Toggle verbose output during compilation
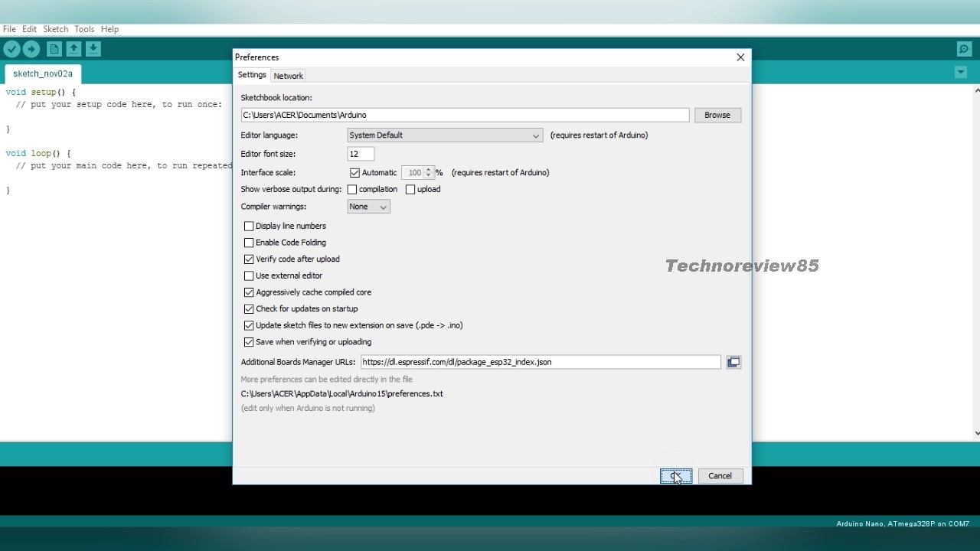The width and height of the screenshot is (980, 551). pyautogui.click(x=352, y=190)
